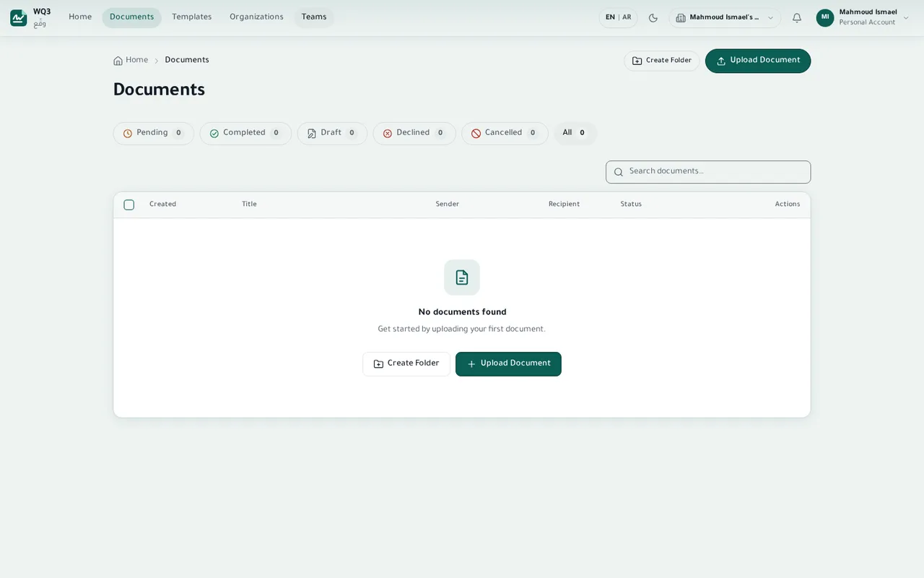The image size is (924, 578).
Task: Filter documents by Pending
Action: tap(154, 134)
